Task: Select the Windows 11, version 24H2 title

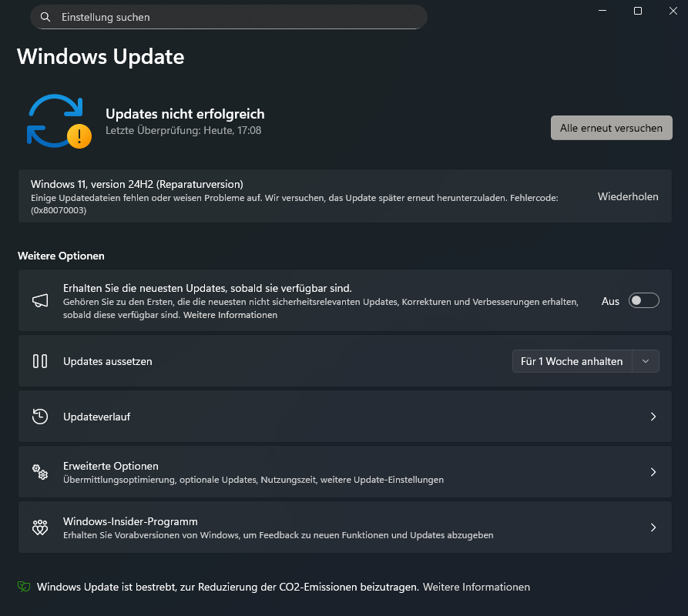Action: point(137,184)
